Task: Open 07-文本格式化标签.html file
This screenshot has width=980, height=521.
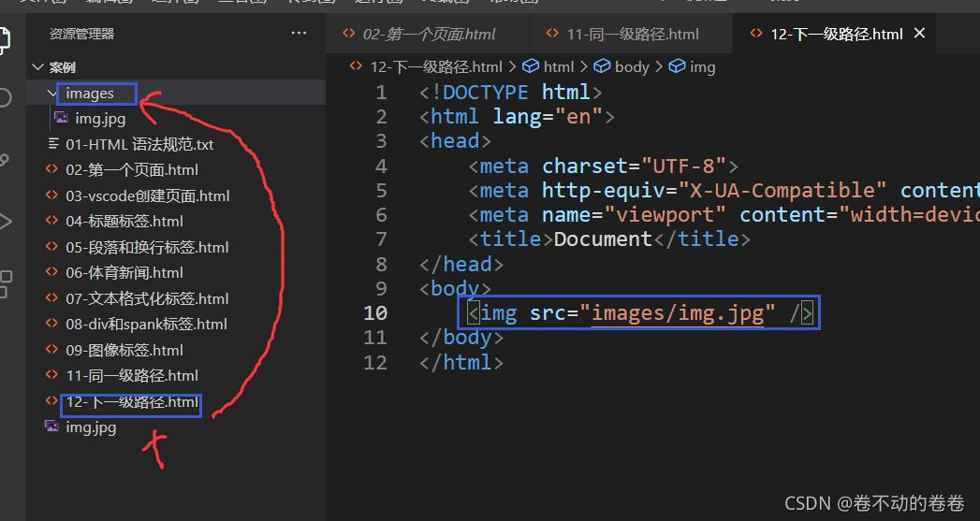Action: (147, 298)
